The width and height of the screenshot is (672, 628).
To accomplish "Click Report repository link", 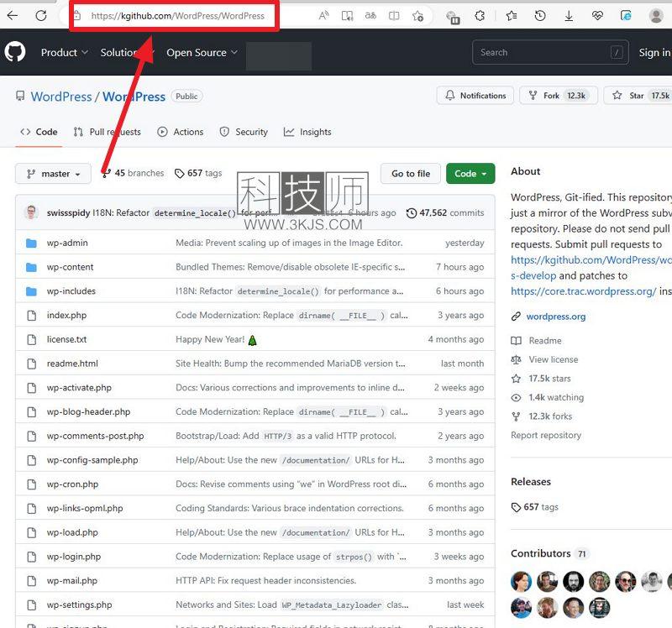I will click(546, 435).
